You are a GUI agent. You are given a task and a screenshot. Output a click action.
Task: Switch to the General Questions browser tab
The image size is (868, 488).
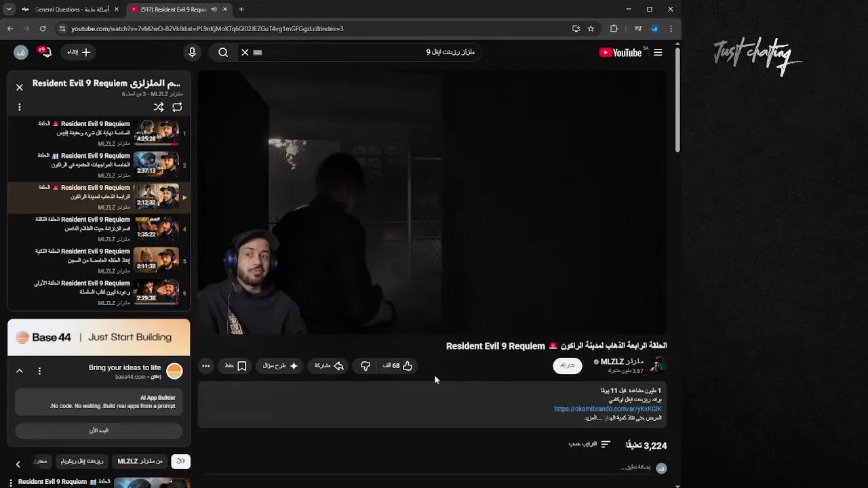click(71, 9)
